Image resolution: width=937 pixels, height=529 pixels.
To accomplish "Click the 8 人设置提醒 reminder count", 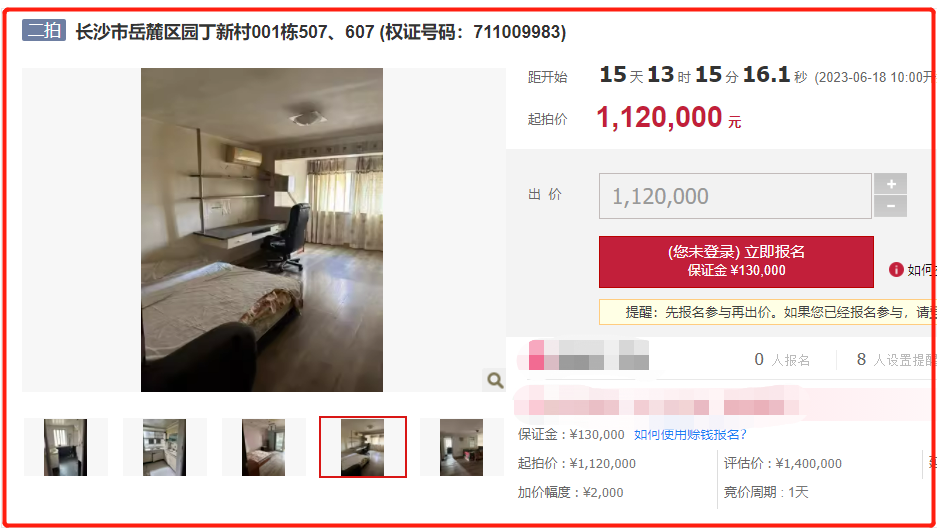I will tap(895, 359).
